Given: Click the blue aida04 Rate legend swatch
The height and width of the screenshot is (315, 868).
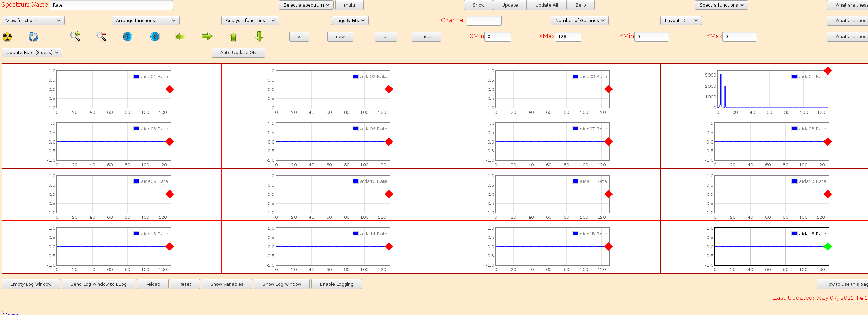Looking at the screenshot, I should point(794,76).
